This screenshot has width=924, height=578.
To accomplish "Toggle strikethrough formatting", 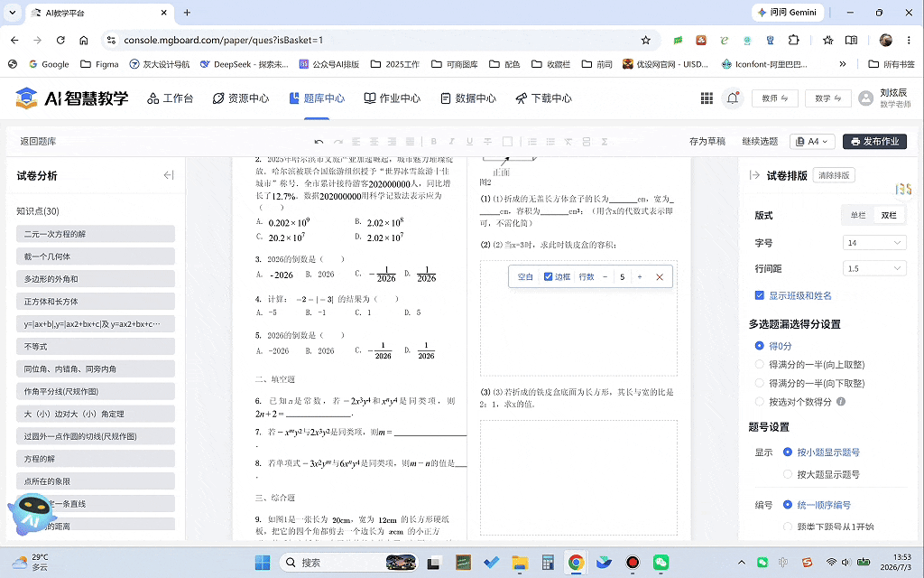I will point(487,142).
